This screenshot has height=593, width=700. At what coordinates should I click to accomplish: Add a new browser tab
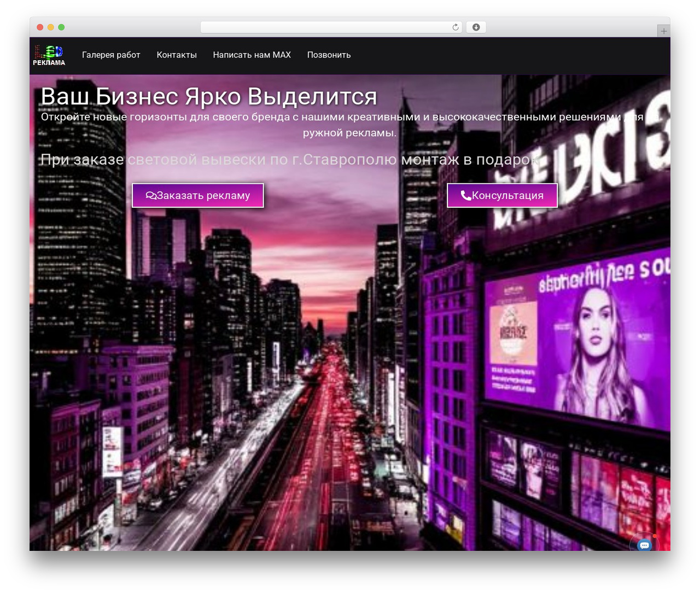(663, 31)
